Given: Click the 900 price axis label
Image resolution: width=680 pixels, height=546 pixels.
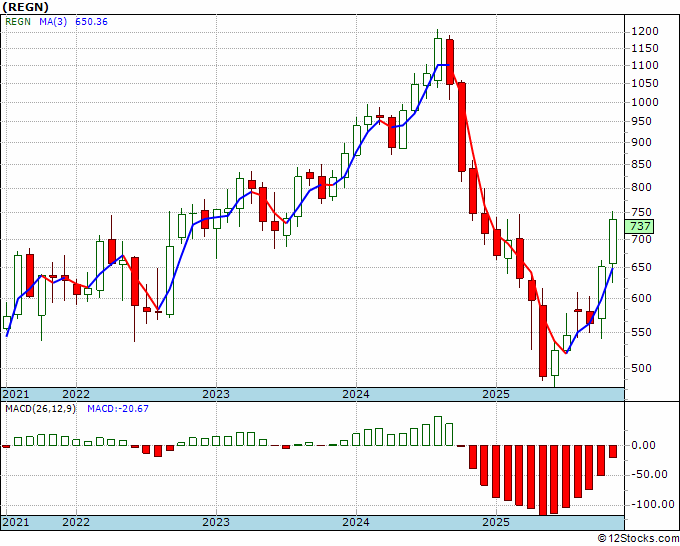Looking at the screenshot, I should click(x=642, y=142).
